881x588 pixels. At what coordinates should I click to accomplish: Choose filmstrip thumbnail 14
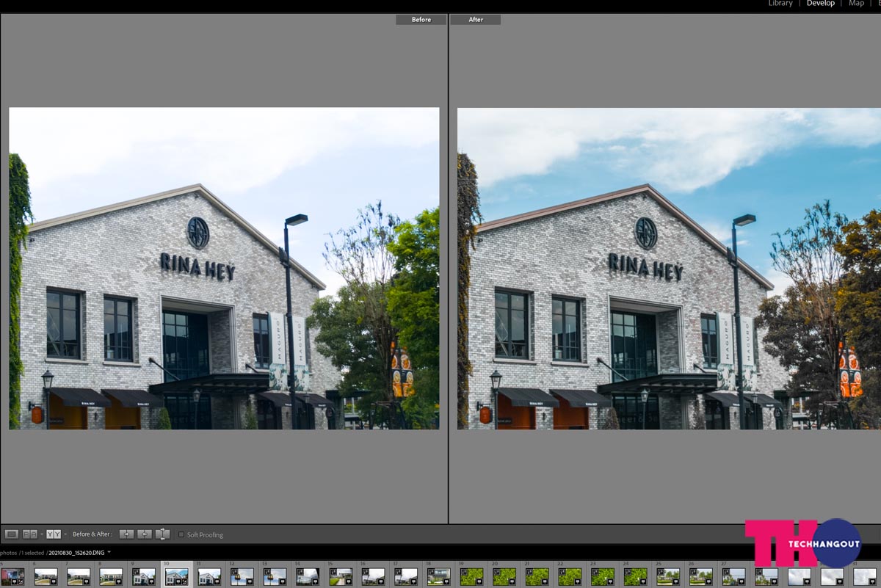click(308, 576)
